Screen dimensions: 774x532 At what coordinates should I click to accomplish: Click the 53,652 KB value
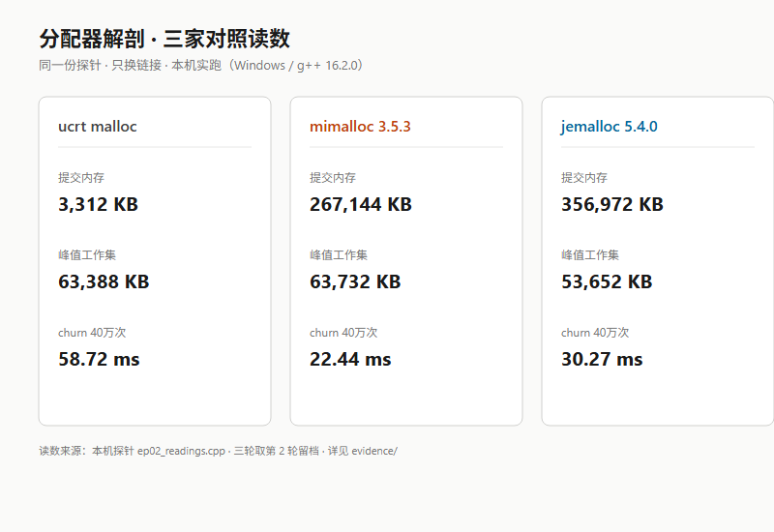point(607,281)
